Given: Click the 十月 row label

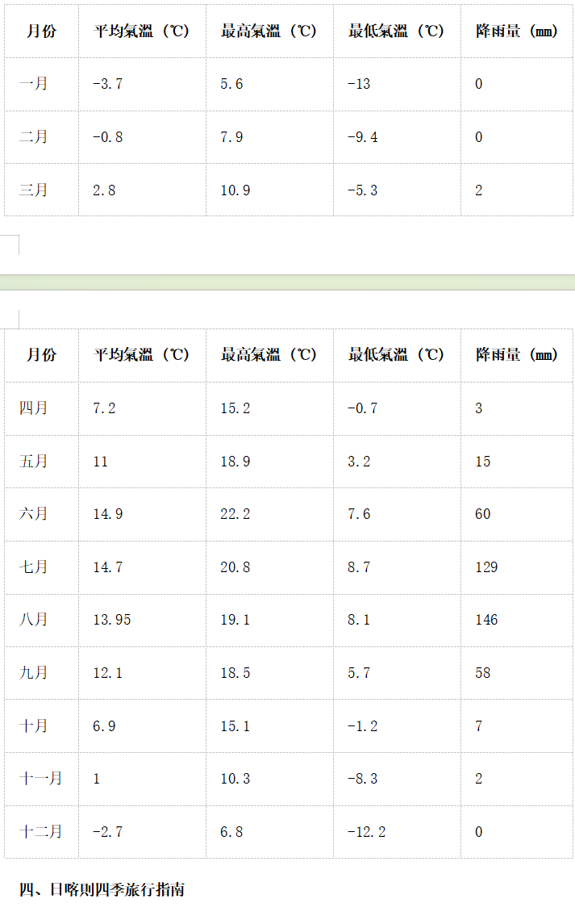Looking at the screenshot, I should (x=34, y=725).
